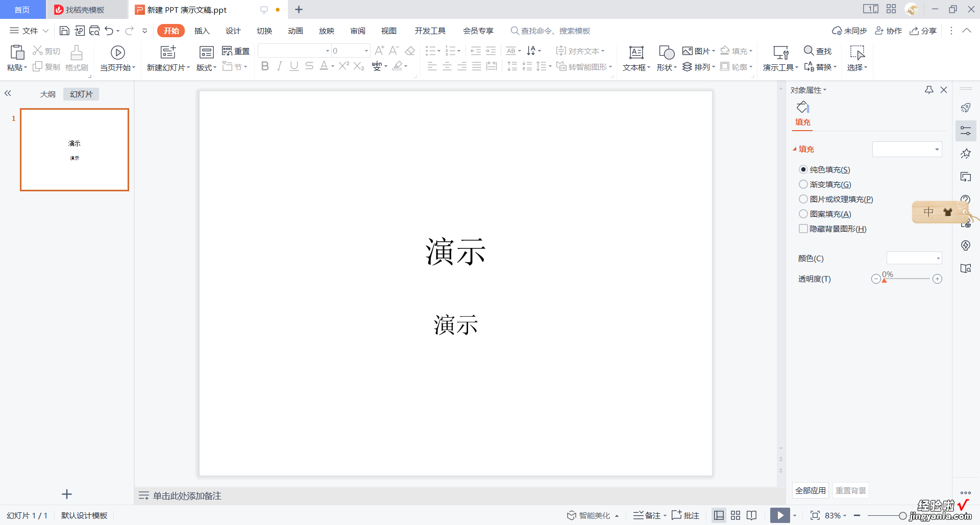The image size is (980, 525).
Task: Click the Collaborate (协作) button
Action: (x=889, y=31)
